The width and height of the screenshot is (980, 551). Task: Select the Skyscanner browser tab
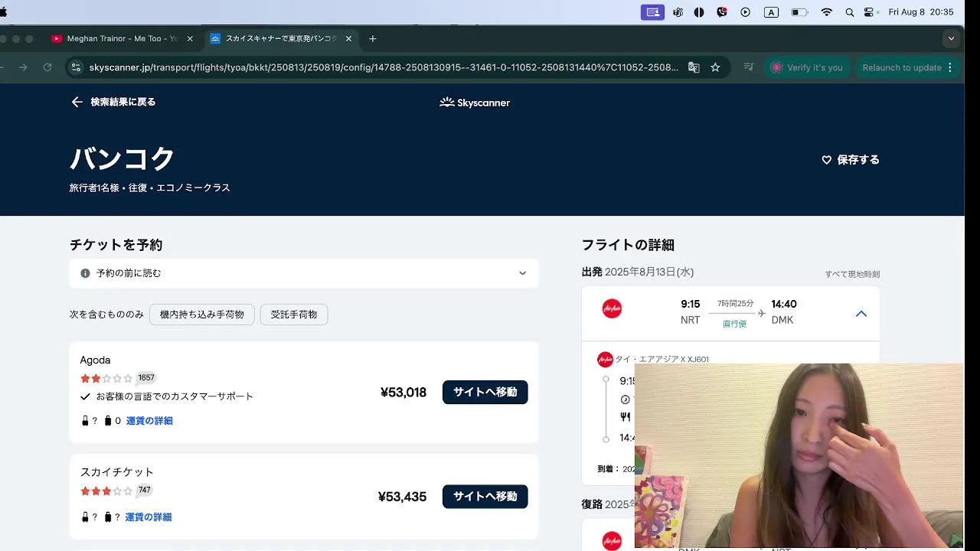(x=280, y=38)
